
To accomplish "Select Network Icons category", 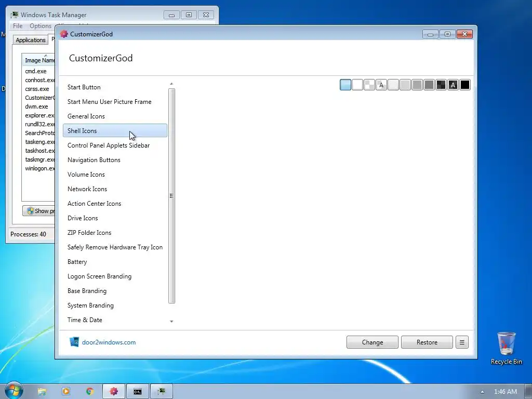I will pos(115,189).
